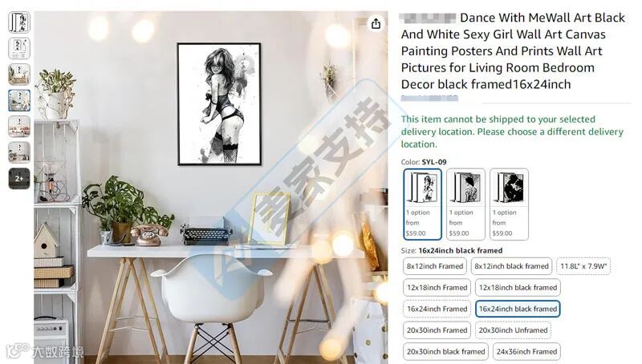Select size 8x12inch Framed
Viewport: 642px width, 364px height.
point(435,266)
